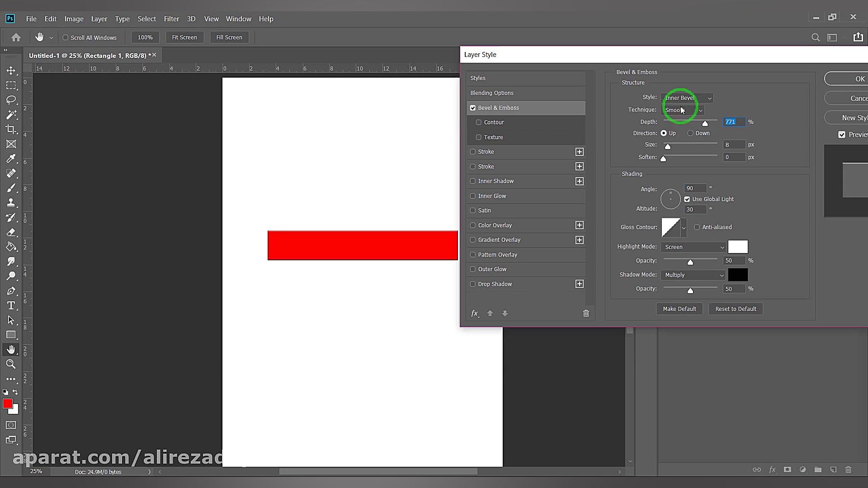This screenshot has height=488, width=868.
Task: Open the Highlight Mode Screen dropdown
Action: [693, 247]
